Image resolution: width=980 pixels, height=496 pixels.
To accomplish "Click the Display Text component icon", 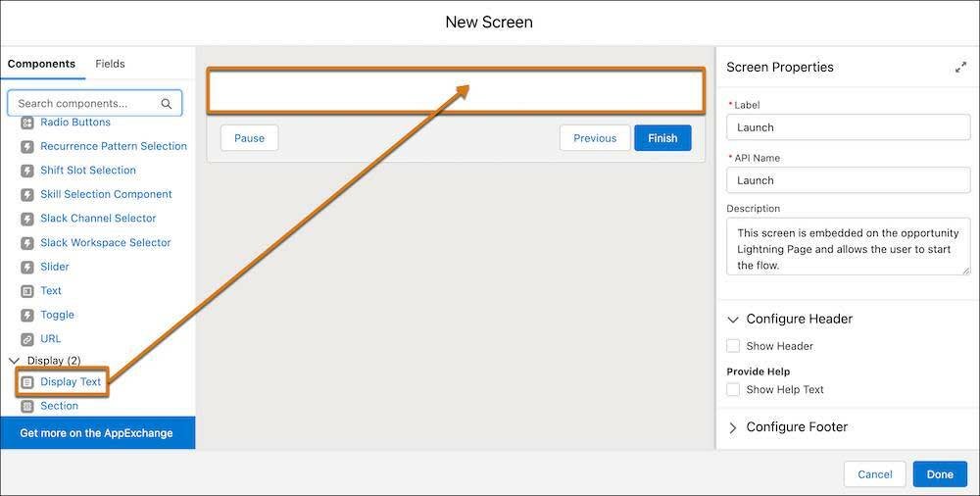I will (26, 382).
